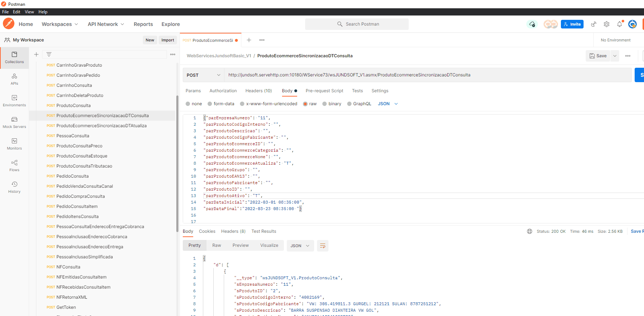Click the network globe icon near Status
The width and height of the screenshot is (644, 316).
(530, 231)
